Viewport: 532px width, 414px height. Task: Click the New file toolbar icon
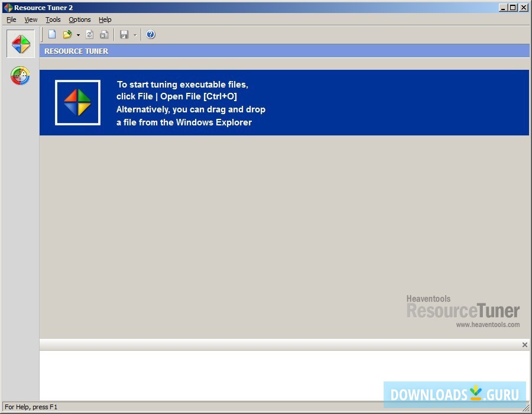pyautogui.click(x=51, y=34)
